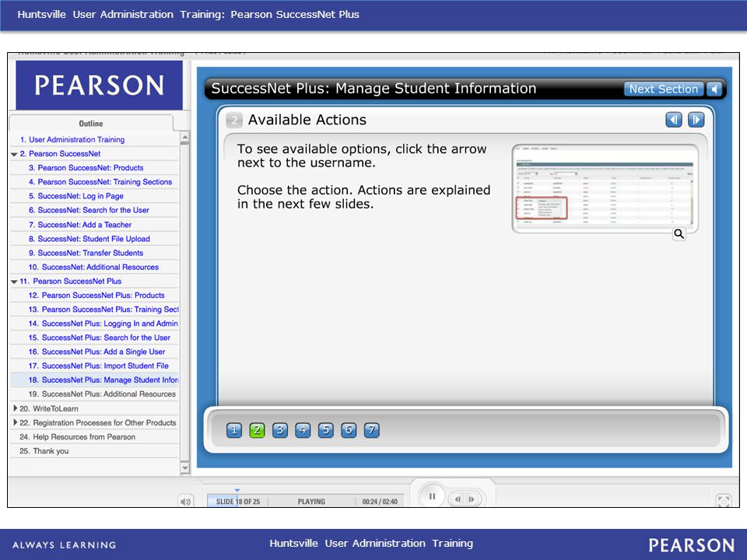Click the Next Section button
Viewport: 747px width, 560px height.
tap(663, 89)
